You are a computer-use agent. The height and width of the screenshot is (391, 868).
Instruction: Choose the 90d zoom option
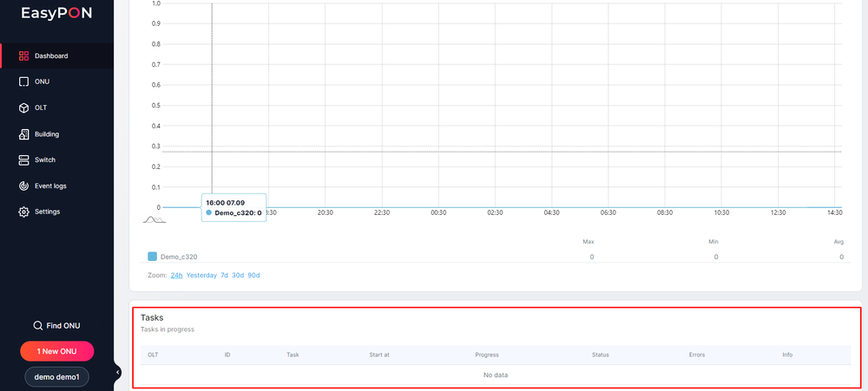(253, 275)
